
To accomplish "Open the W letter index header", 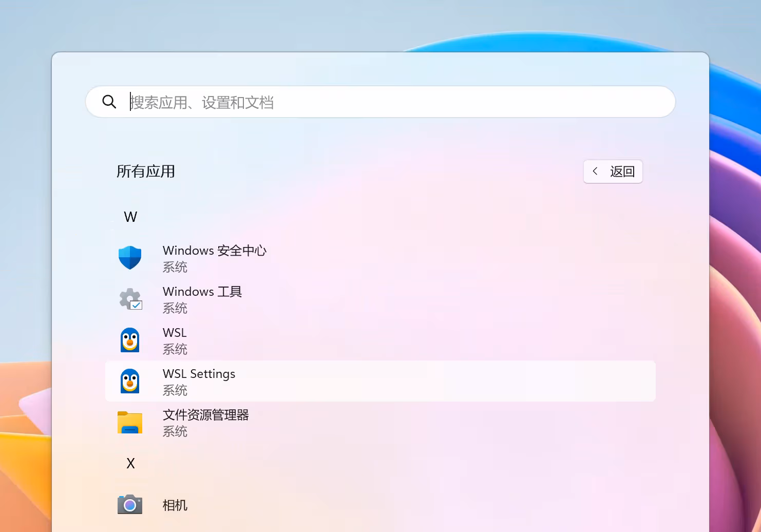I will click(130, 217).
